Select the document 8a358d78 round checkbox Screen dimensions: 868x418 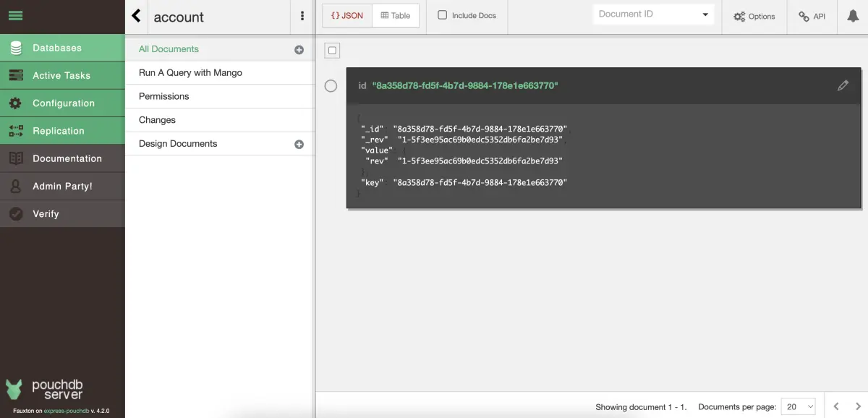(331, 86)
